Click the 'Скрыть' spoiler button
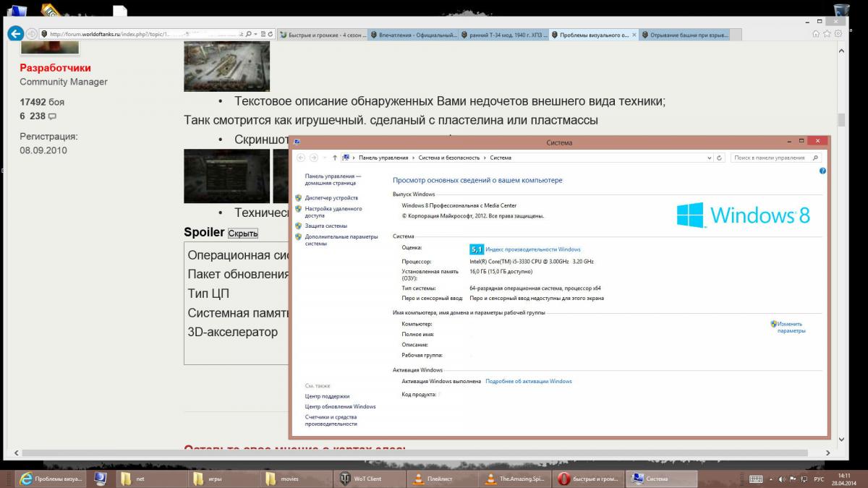 point(243,234)
